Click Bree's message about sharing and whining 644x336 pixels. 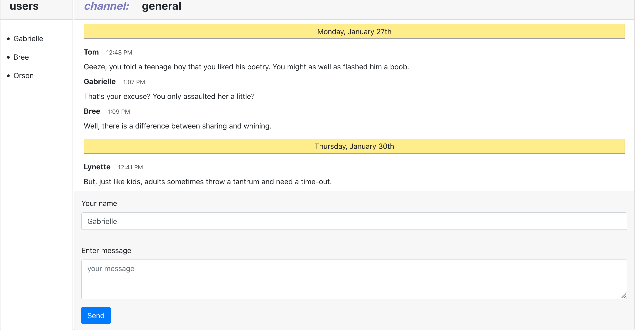pyautogui.click(x=177, y=126)
